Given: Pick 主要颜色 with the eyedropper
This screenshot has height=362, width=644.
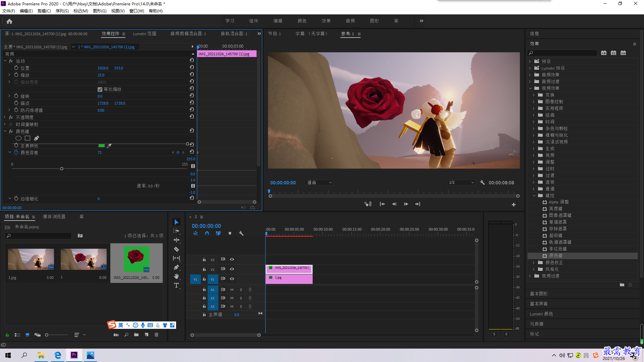Looking at the screenshot, I should coord(109,145).
